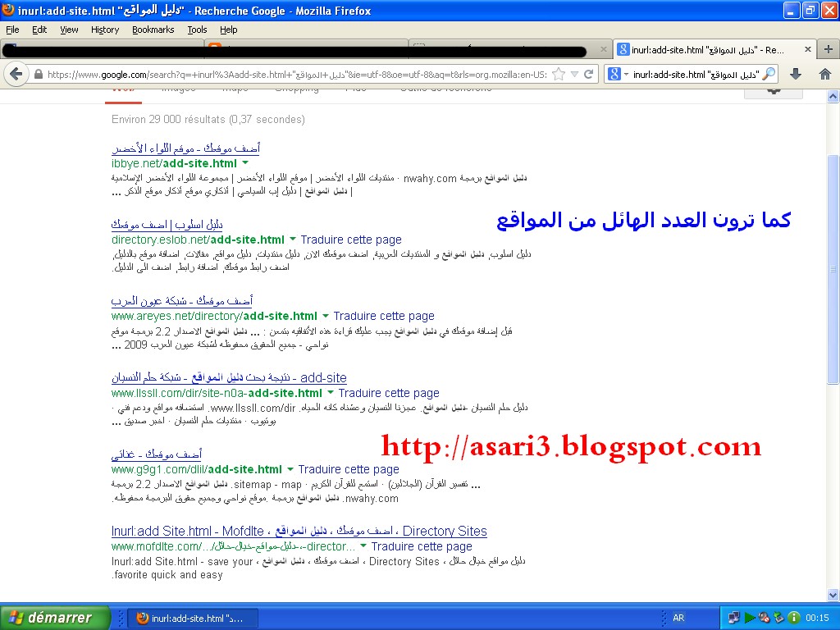Viewport: 840px width, 630px height.
Task: Open the File menu
Action: click(12, 30)
